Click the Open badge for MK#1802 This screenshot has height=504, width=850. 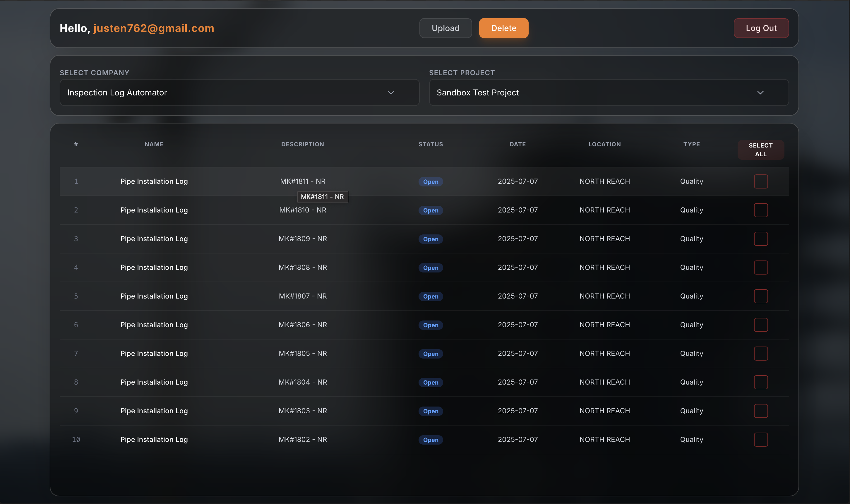point(431,440)
